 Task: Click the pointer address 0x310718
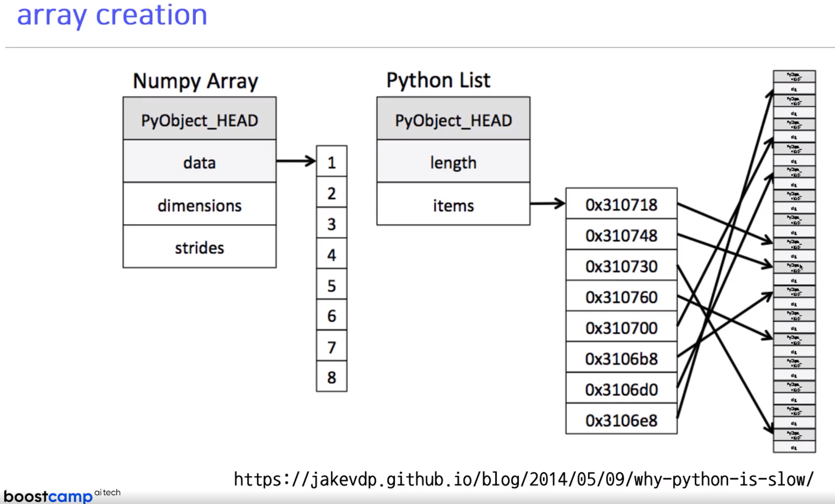coord(621,204)
